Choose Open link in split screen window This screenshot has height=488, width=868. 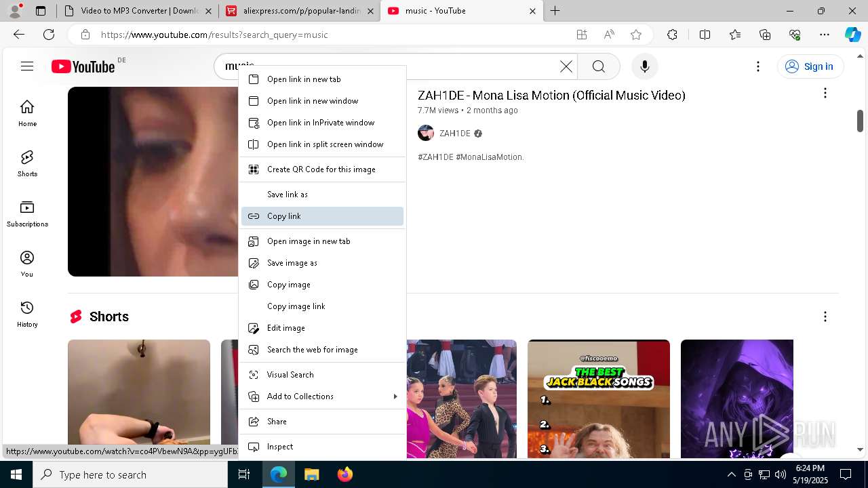tap(323, 144)
